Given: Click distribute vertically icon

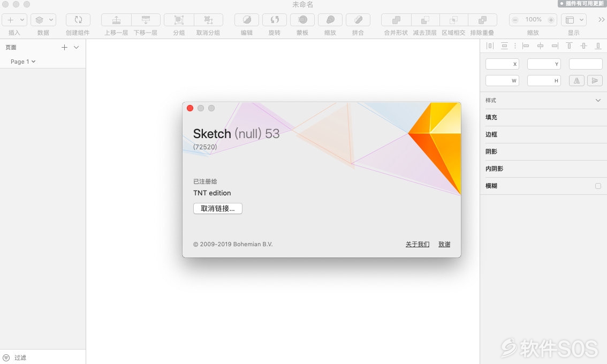Looking at the screenshot, I should point(504,45).
